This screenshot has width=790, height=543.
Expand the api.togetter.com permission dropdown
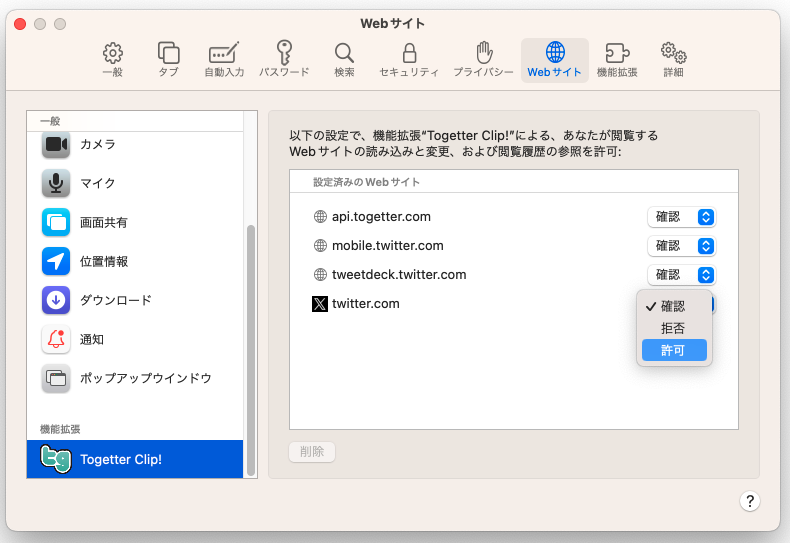coord(681,217)
